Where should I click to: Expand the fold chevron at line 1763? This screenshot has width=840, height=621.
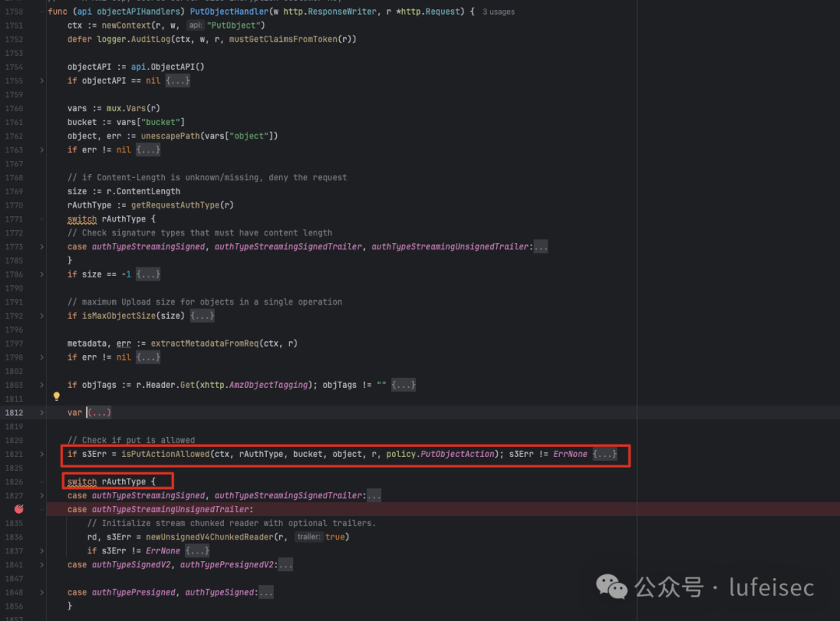pos(42,150)
